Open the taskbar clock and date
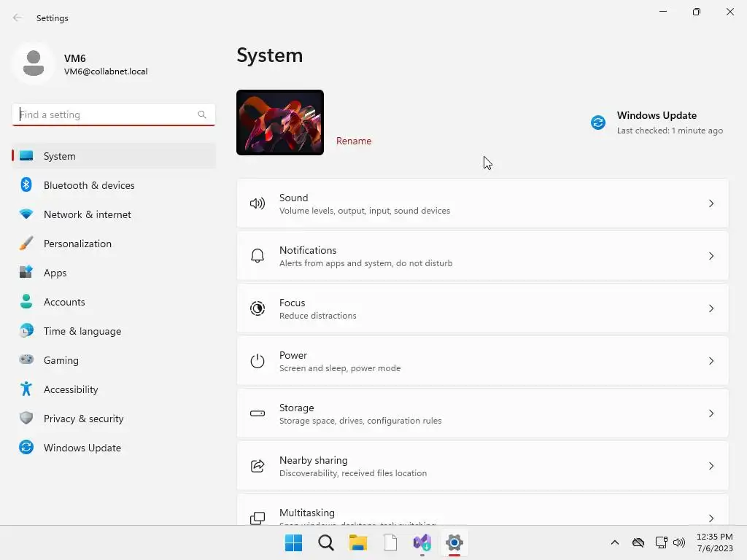 [715, 542]
